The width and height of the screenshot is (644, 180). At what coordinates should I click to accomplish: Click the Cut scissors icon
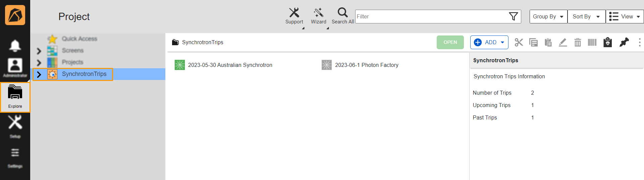click(519, 42)
